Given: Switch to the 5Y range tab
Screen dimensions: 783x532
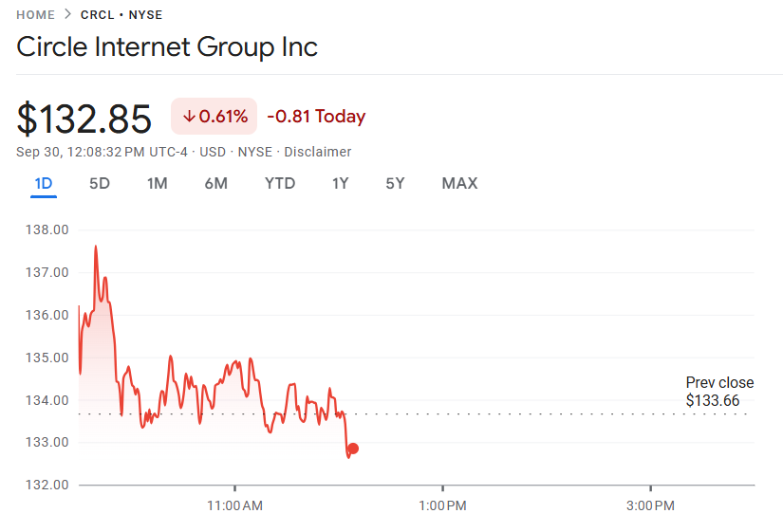Looking at the screenshot, I should (395, 183).
